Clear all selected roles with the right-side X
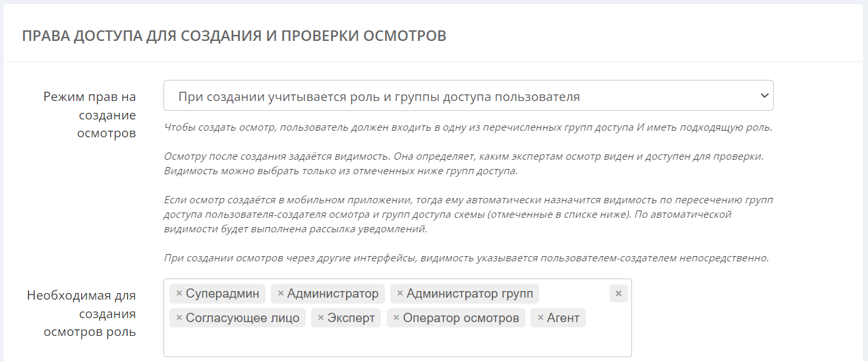Viewport: 868px width, 361px height. pyautogui.click(x=618, y=294)
